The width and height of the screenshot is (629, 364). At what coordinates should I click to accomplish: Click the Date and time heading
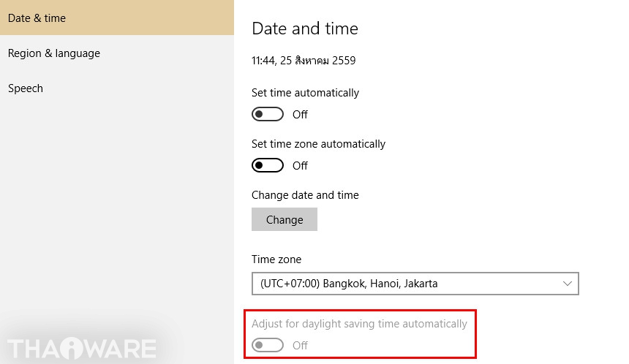tap(305, 29)
